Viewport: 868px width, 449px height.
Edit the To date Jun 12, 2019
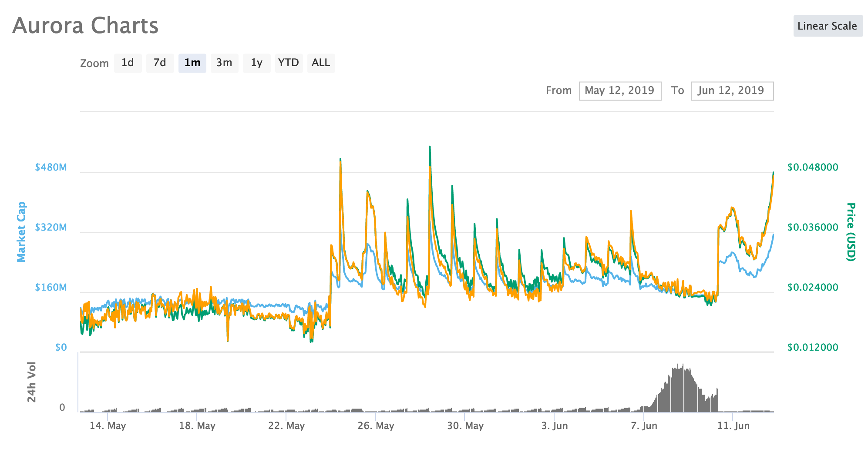tap(732, 91)
